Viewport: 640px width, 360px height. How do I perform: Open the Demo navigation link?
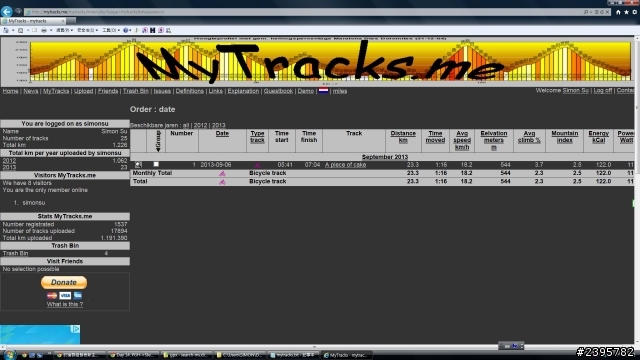click(306, 91)
